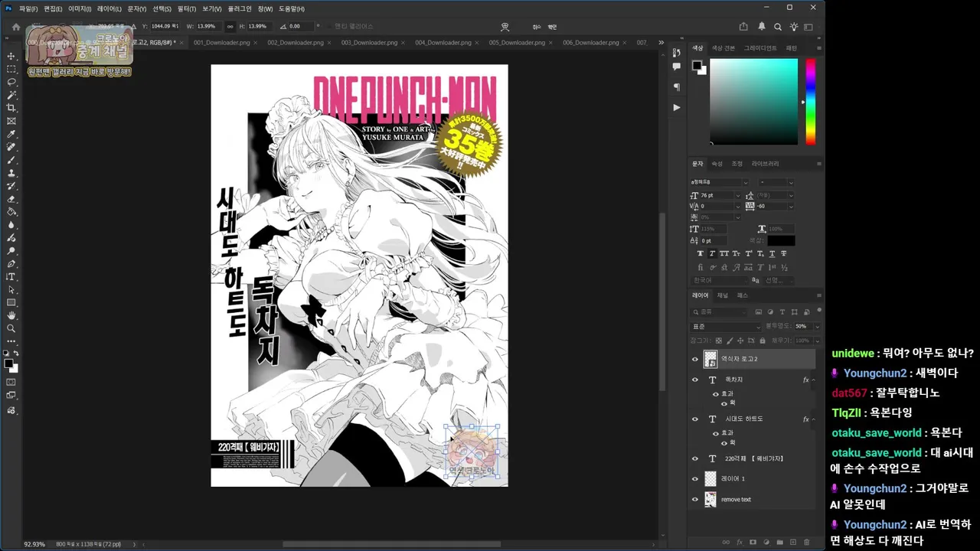Open the font family dropdown
The width and height of the screenshot is (980, 551).
click(745, 182)
